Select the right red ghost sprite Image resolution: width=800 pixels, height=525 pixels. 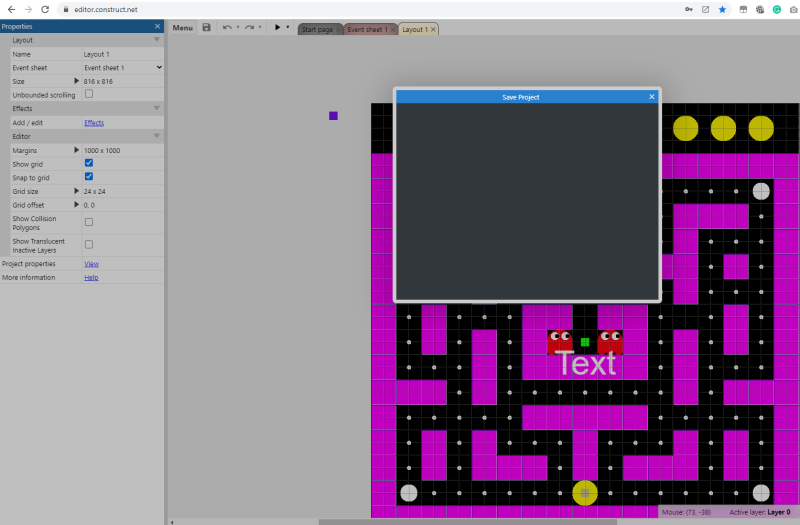[x=610, y=342]
